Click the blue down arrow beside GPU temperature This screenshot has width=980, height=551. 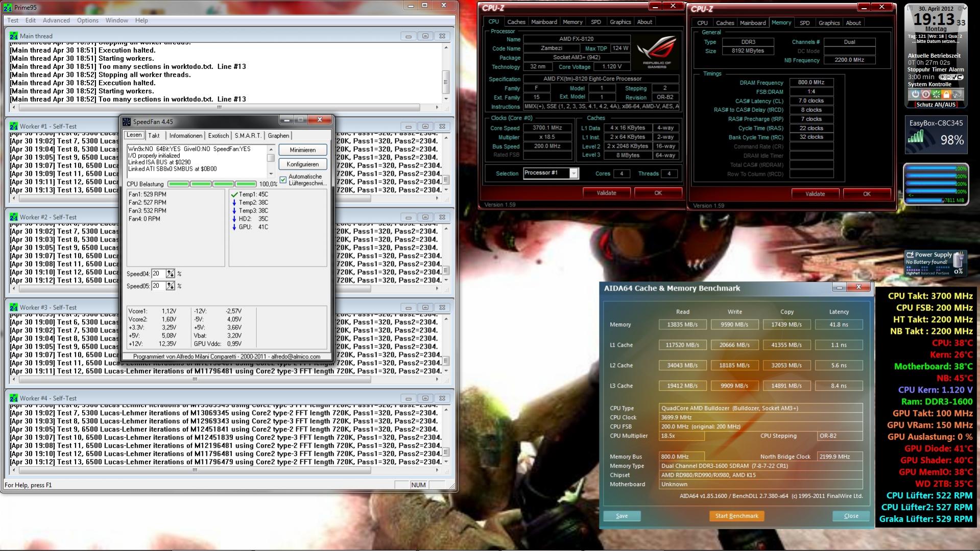(x=234, y=227)
